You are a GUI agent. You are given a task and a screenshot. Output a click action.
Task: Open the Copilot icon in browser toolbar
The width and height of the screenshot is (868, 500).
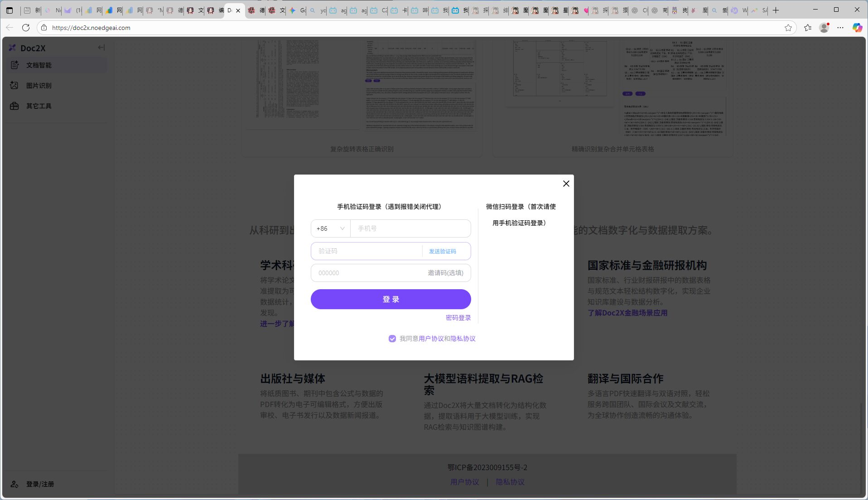tap(857, 28)
